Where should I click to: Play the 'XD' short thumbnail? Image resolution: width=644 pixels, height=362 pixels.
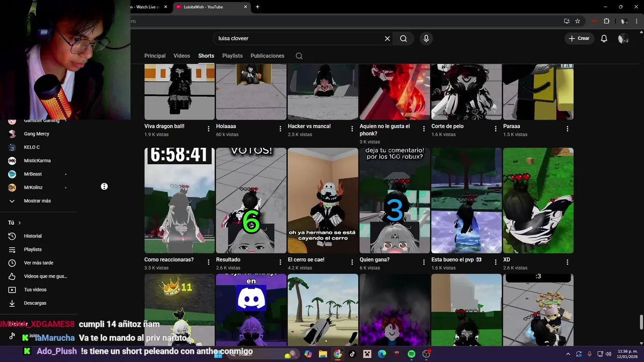538,201
